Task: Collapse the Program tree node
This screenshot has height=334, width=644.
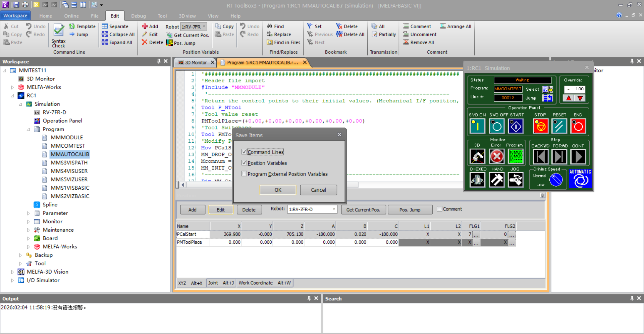Action: (28, 129)
